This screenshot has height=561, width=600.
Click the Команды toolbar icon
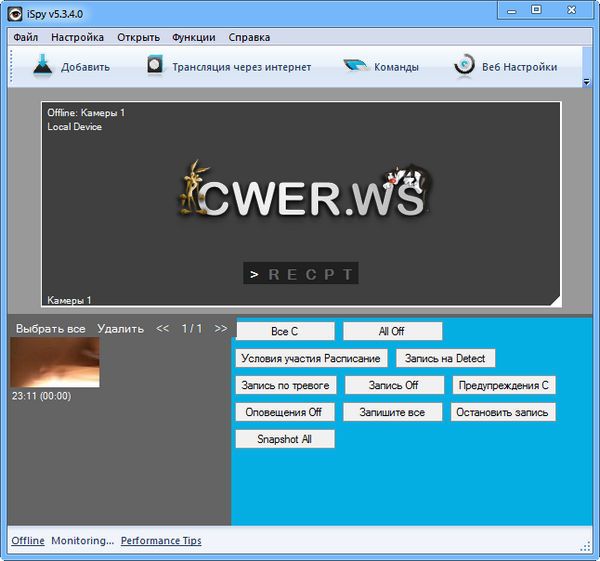[357, 66]
